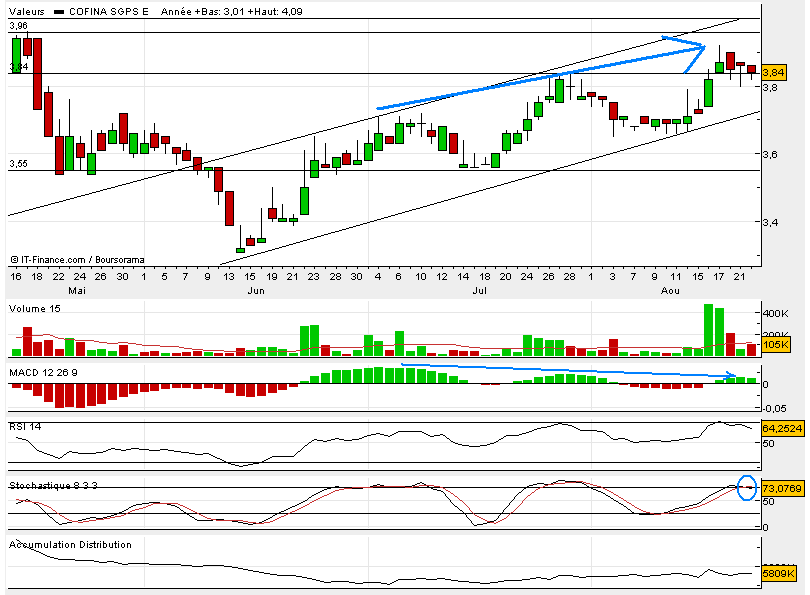The image size is (810, 595).
Task: Click the '© IT-Finance.com / Boursorama' credit
Action: tap(77, 260)
